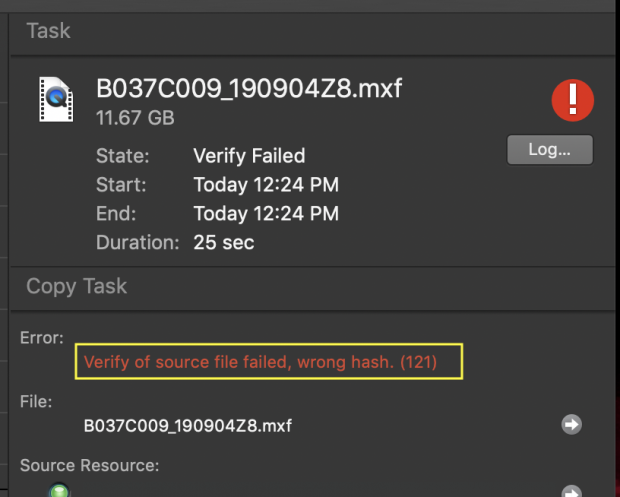
Task: Select the 25 sec duration value
Action: pyautogui.click(x=224, y=242)
